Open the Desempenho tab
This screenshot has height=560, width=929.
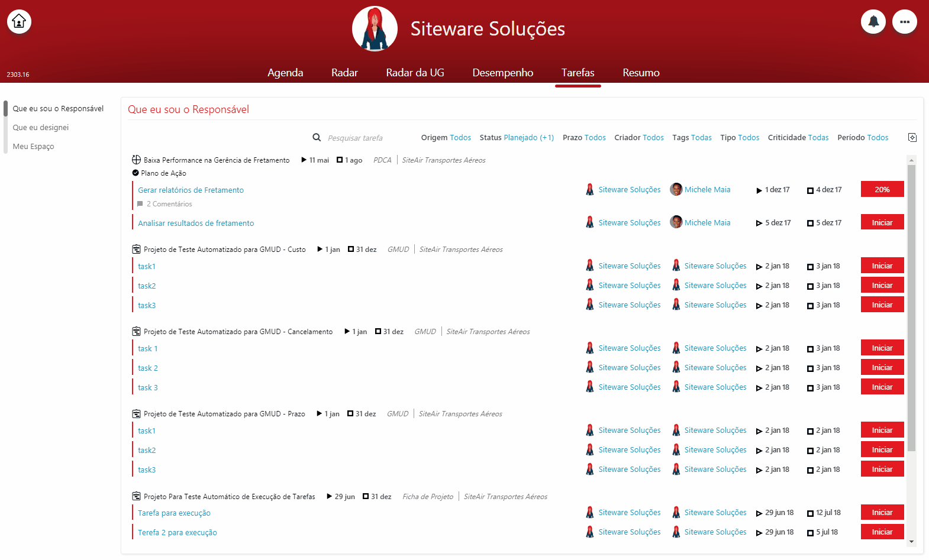coord(503,73)
